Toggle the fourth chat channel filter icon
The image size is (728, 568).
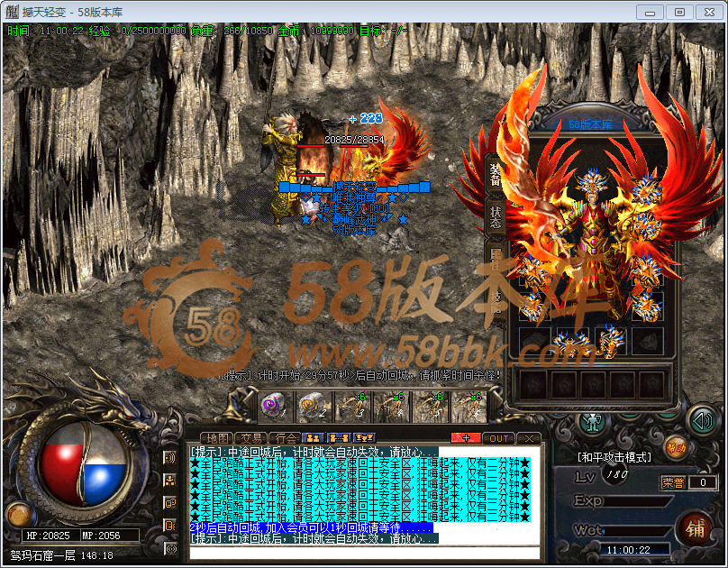tap(170, 526)
